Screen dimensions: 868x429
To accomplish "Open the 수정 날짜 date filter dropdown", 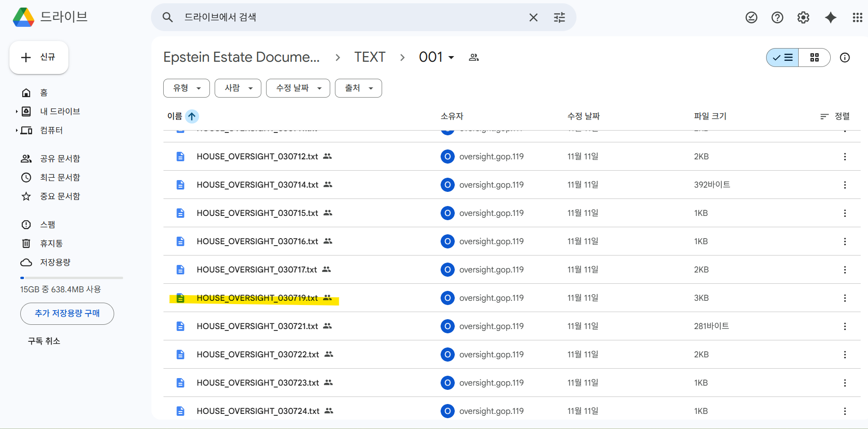I will 298,88.
